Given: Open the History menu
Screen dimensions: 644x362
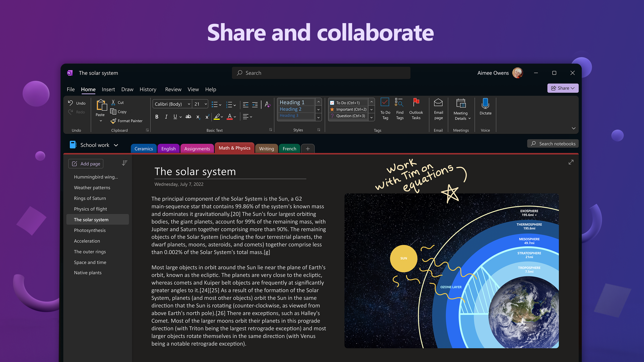Looking at the screenshot, I should tap(148, 89).
